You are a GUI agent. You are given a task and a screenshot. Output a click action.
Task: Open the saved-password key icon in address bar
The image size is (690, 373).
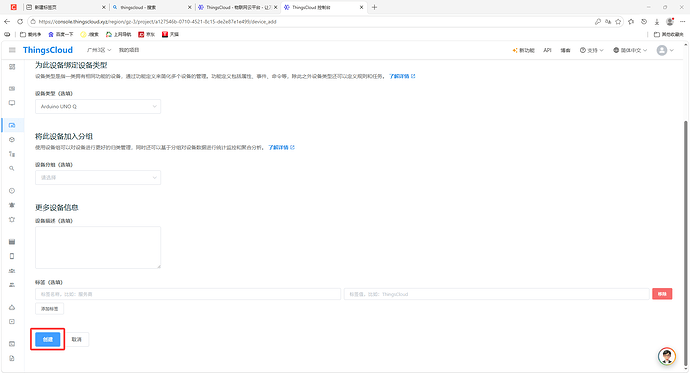tap(598, 22)
